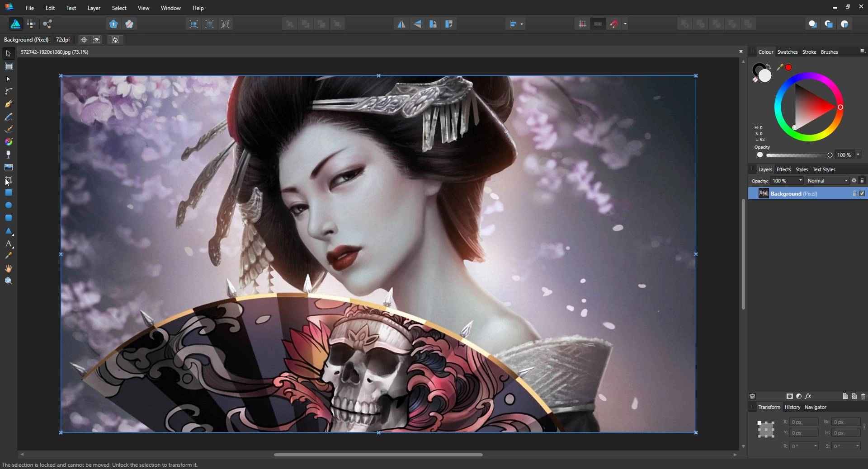This screenshot has height=469, width=868.
Task: Open the Select menu
Action: point(119,8)
